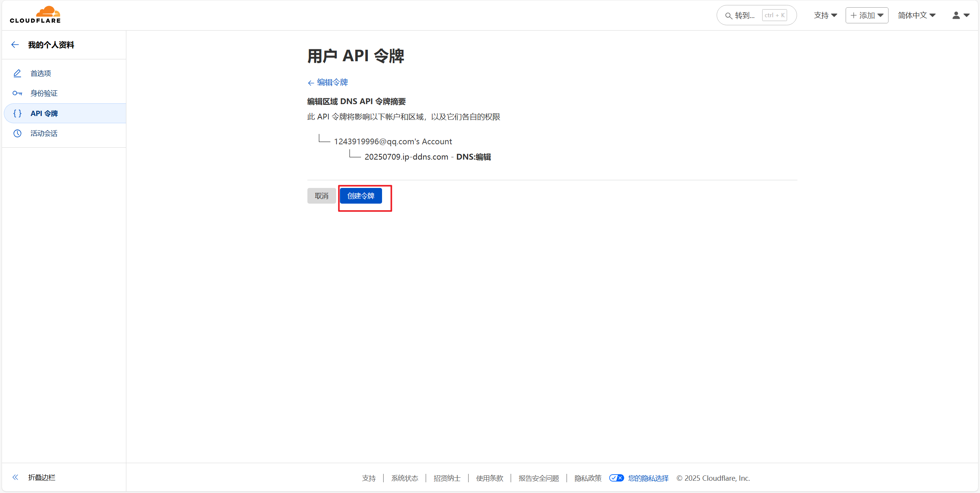Image resolution: width=980 pixels, height=493 pixels.
Task: Click the 1243919996@qq.com's Account text
Action: point(393,141)
